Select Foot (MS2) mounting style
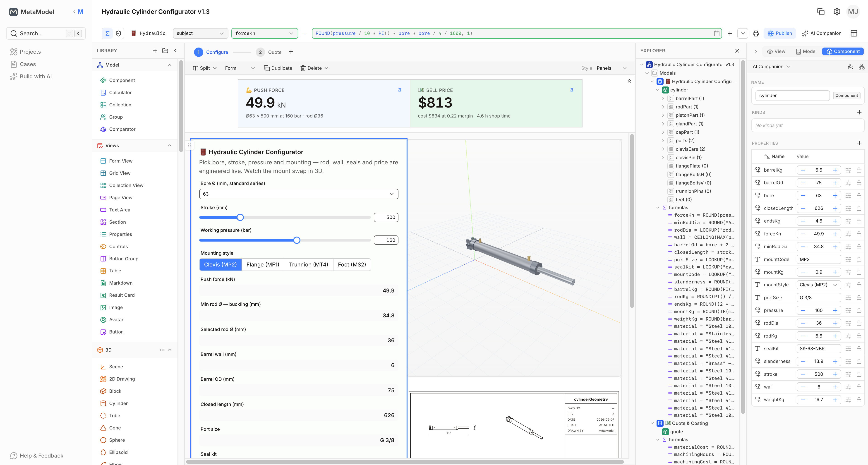868x465 pixels. 352,265
